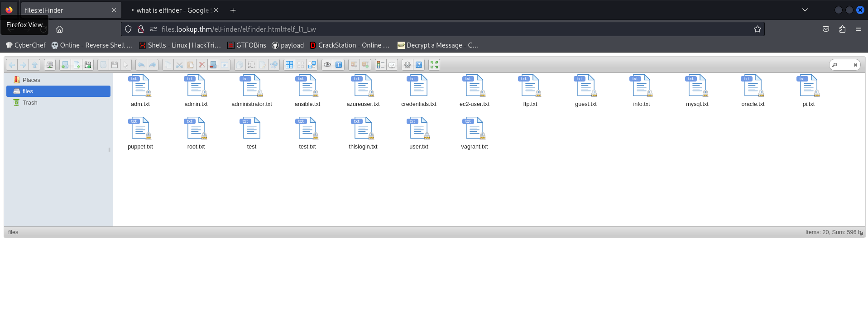Open the CyberChef bookmark
The width and height of the screenshot is (868, 312).
point(25,45)
